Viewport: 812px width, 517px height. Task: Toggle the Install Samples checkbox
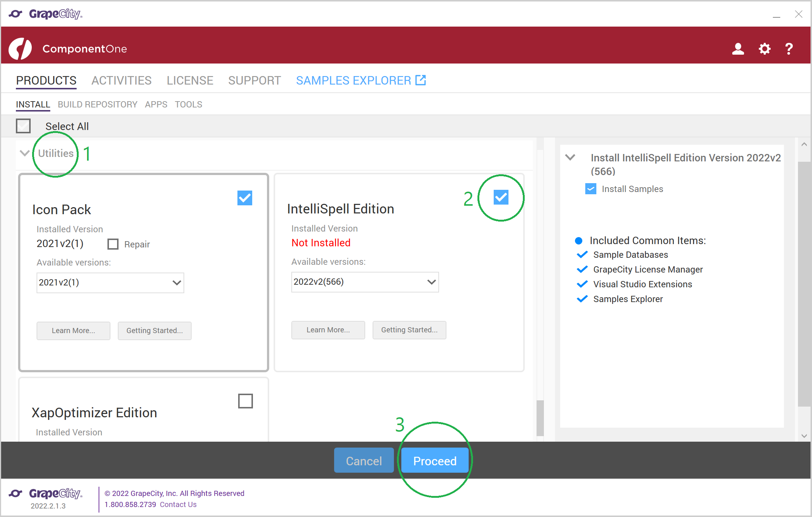(591, 189)
